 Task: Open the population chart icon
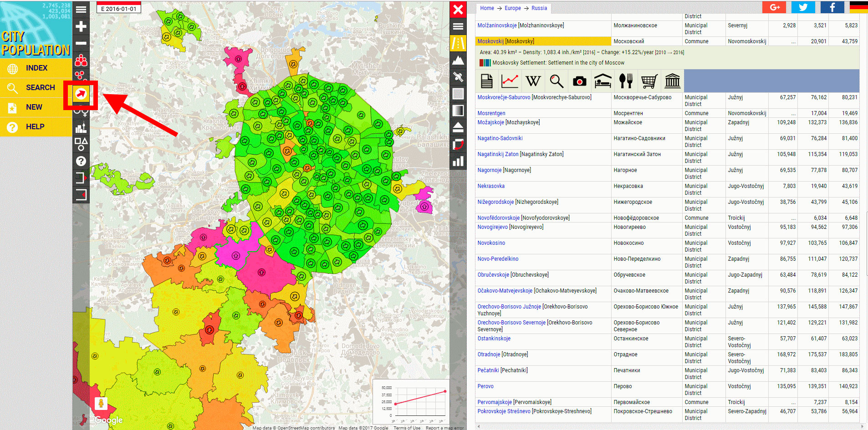coord(510,81)
